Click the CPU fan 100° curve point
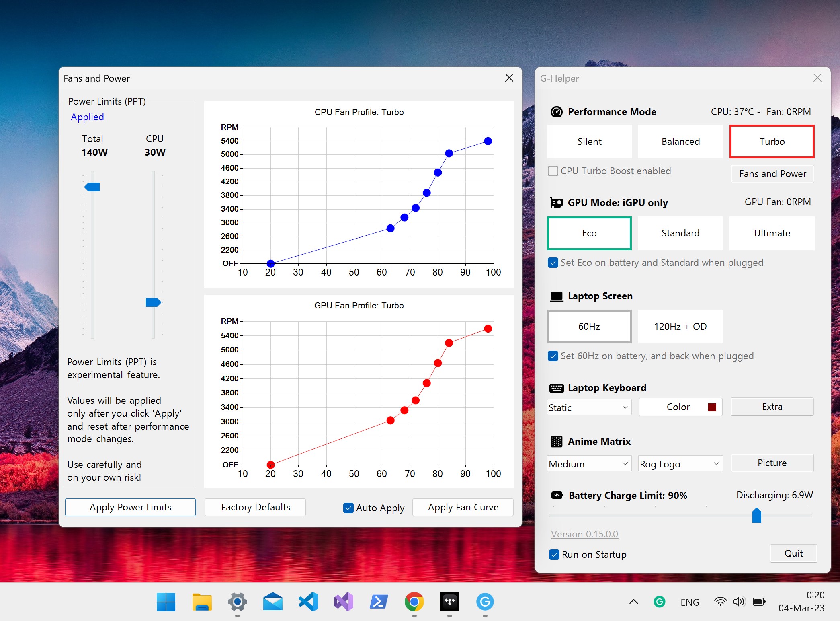The height and width of the screenshot is (621, 840). point(488,141)
